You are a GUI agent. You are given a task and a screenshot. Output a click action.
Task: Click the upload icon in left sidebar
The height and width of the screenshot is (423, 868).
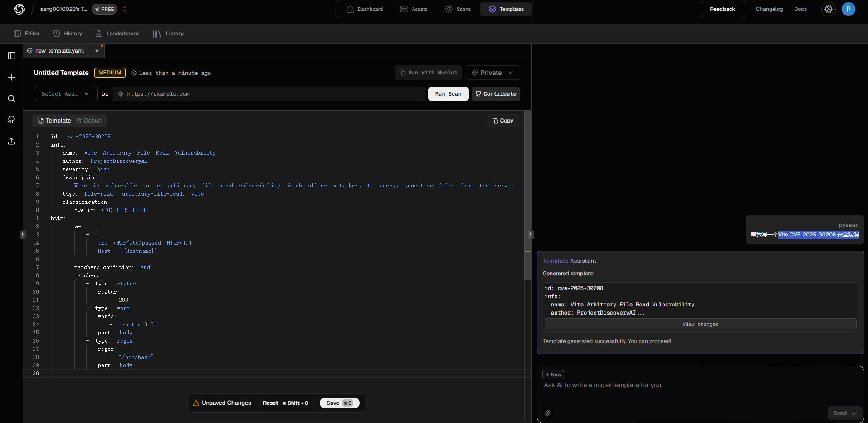click(12, 141)
